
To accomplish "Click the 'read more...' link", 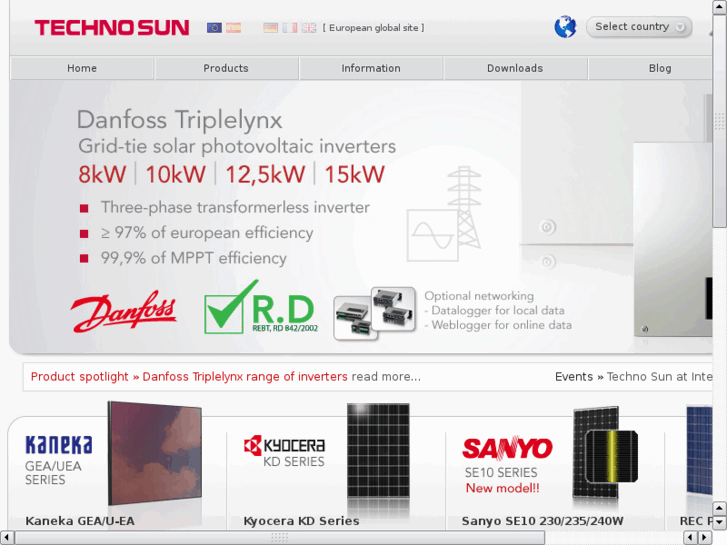I will pyautogui.click(x=386, y=377).
